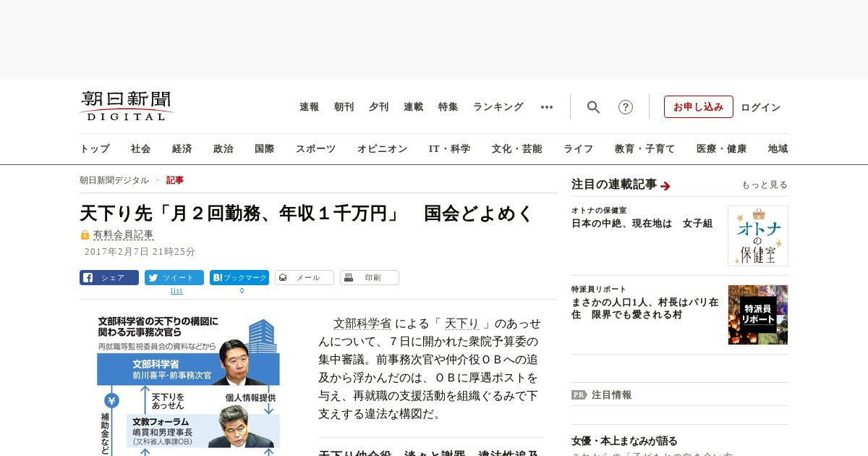Screen dimensions: 868x456
Task: Open 朝刊 in header menu
Action: coord(344,107)
